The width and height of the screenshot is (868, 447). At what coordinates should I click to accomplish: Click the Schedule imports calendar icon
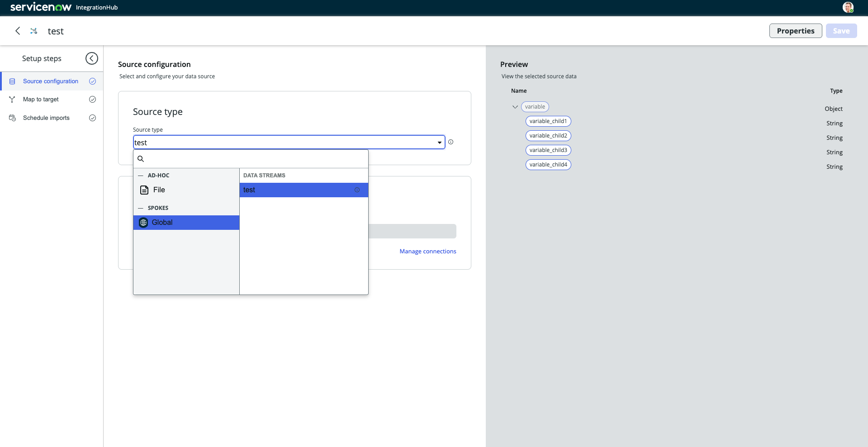click(x=12, y=118)
